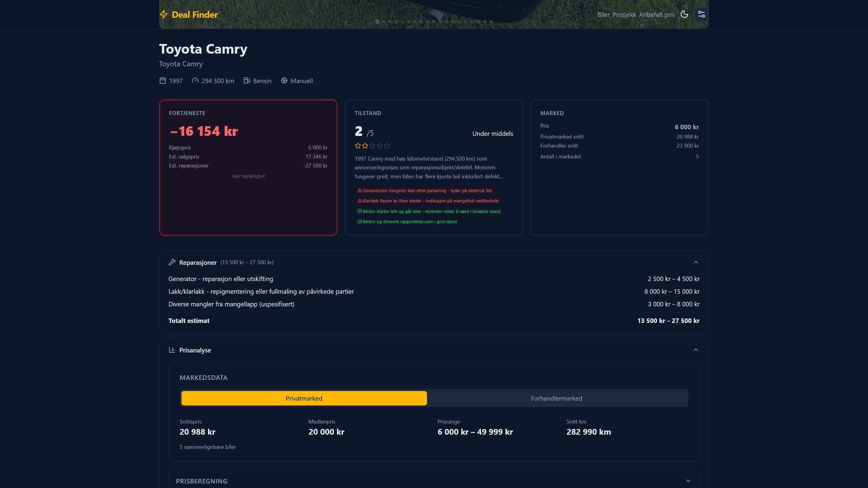
Task: Expand the Prisberegning section chevron
Action: [688, 481]
